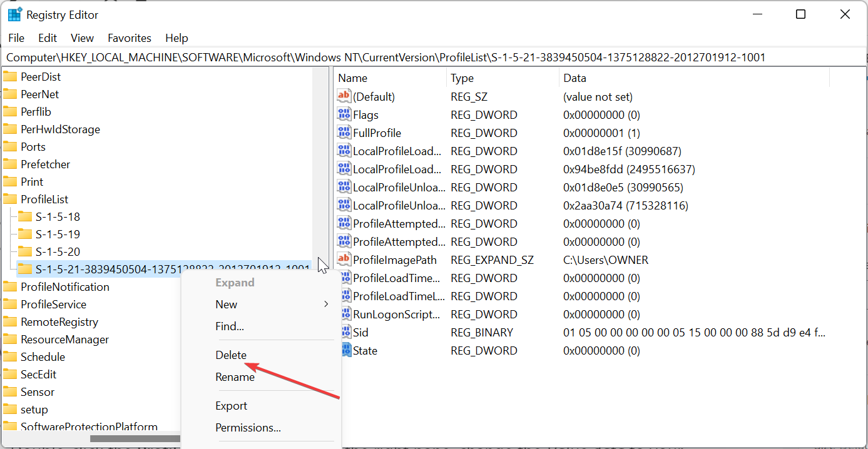
Task: Click the Sensor key folder icon
Action: [x=10, y=392]
